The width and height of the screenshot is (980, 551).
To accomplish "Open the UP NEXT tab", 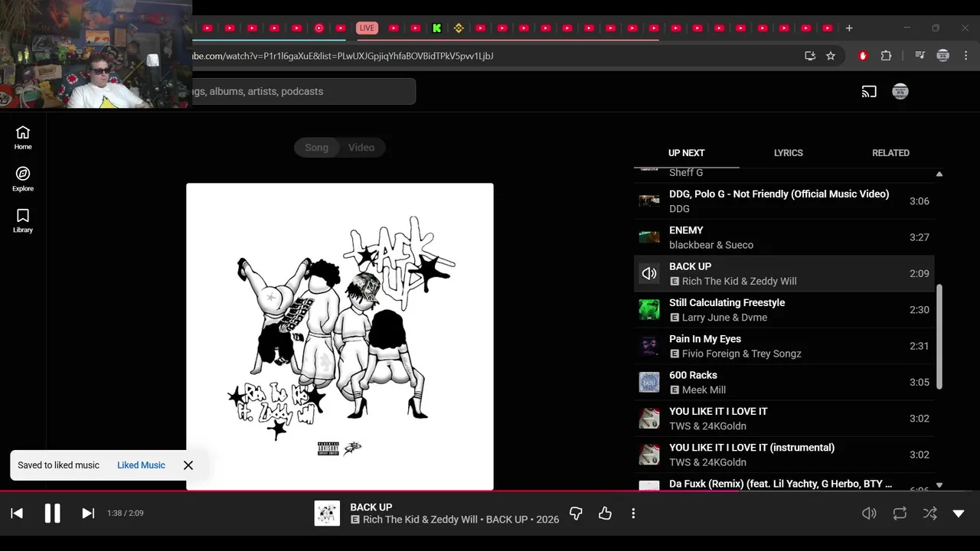I will [686, 153].
